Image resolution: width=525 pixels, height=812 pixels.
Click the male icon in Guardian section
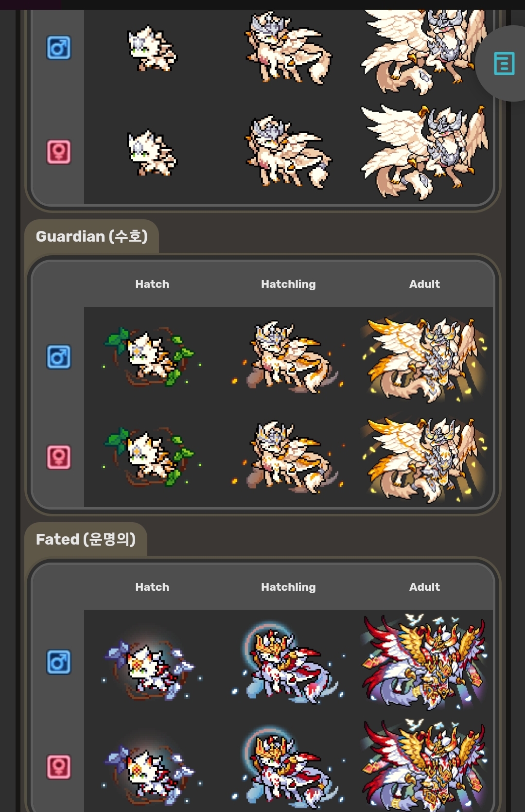pos(59,357)
